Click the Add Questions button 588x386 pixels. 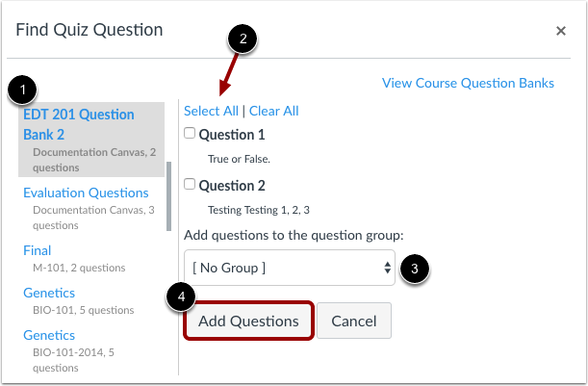coord(248,321)
